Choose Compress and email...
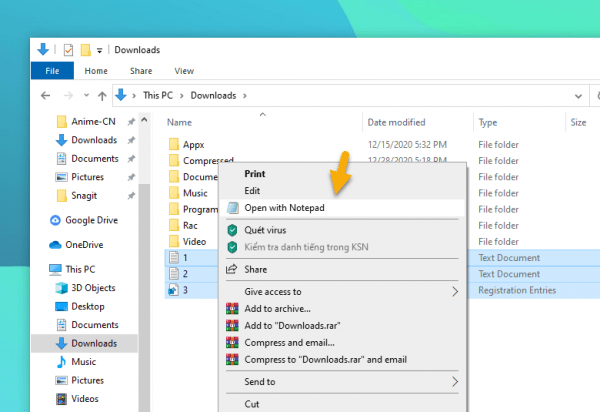The width and height of the screenshot is (600, 412). click(289, 342)
